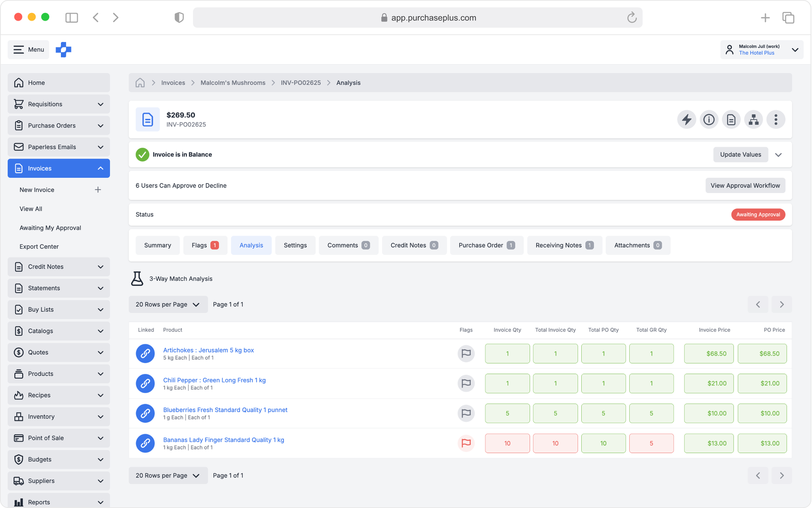Click the lightning bolt quick actions icon
Image resolution: width=812 pixels, height=508 pixels.
(x=687, y=120)
